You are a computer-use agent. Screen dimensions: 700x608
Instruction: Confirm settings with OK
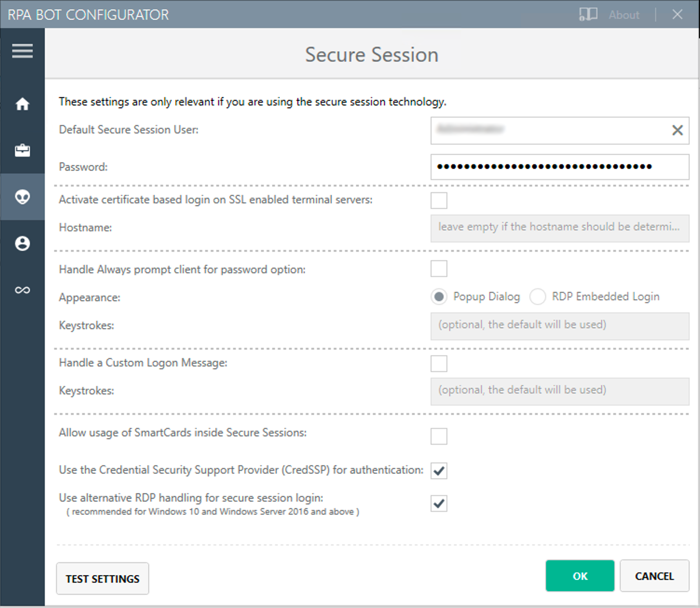click(x=580, y=576)
